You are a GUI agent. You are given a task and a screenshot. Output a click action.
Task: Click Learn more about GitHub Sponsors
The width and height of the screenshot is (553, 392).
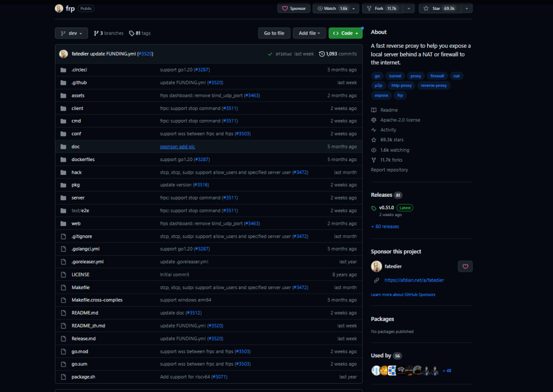[403, 294]
